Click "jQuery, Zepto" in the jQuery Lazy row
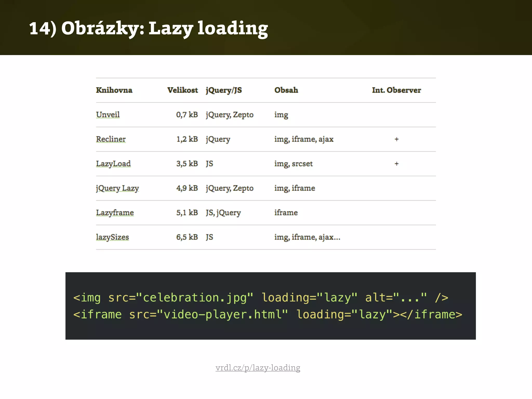532x399 pixels. click(x=230, y=188)
